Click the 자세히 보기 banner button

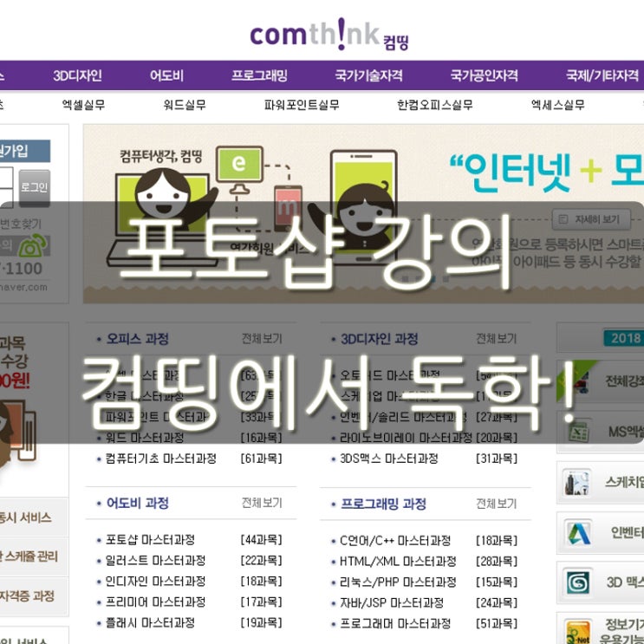(x=591, y=219)
